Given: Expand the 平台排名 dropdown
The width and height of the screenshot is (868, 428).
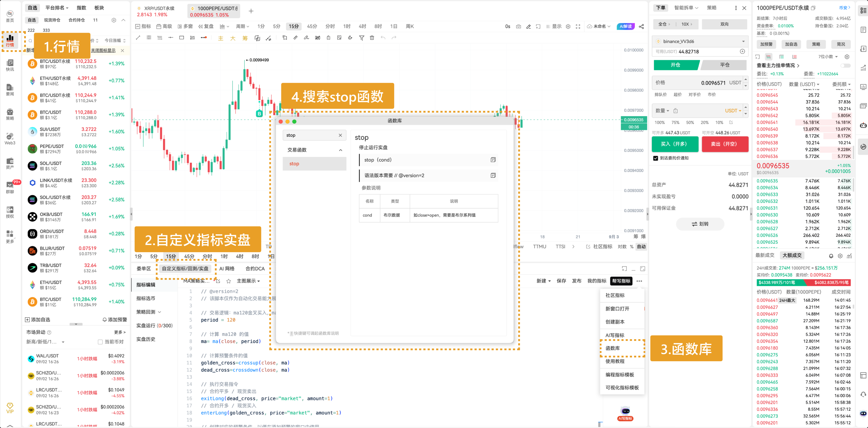Looking at the screenshot, I should (57, 8).
